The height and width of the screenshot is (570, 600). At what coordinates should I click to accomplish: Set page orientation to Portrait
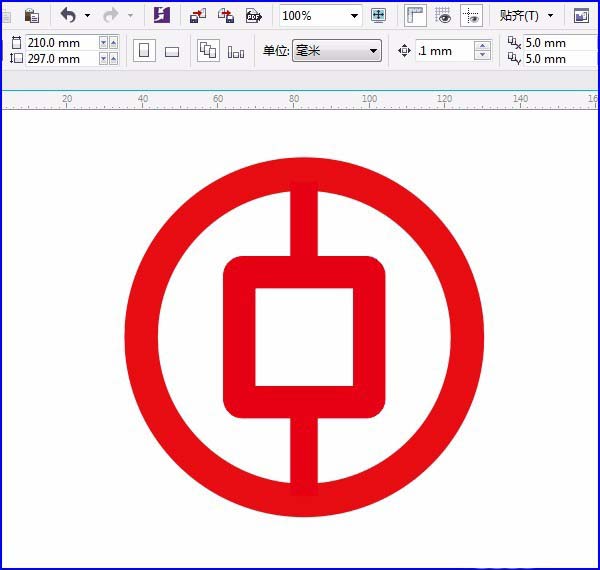click(x=144, y=50)
